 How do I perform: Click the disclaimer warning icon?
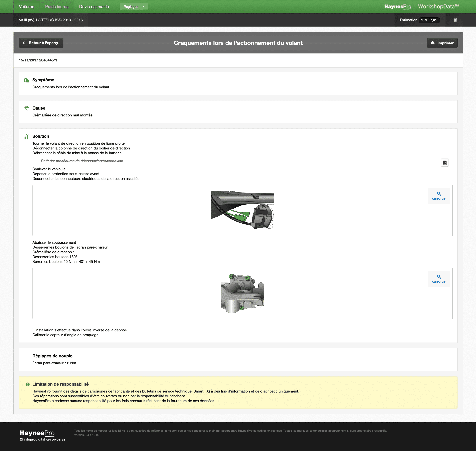[28, 384]
